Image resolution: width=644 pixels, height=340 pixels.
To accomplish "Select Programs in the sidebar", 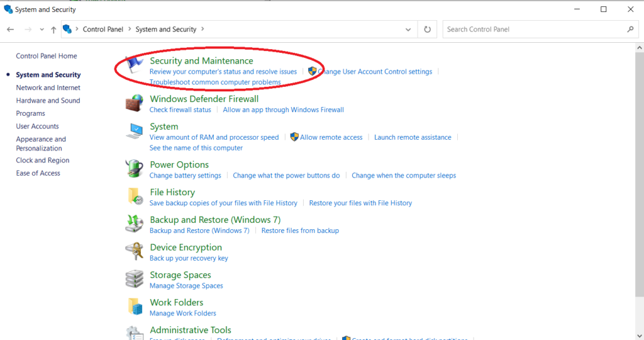I will pos(30,113).
